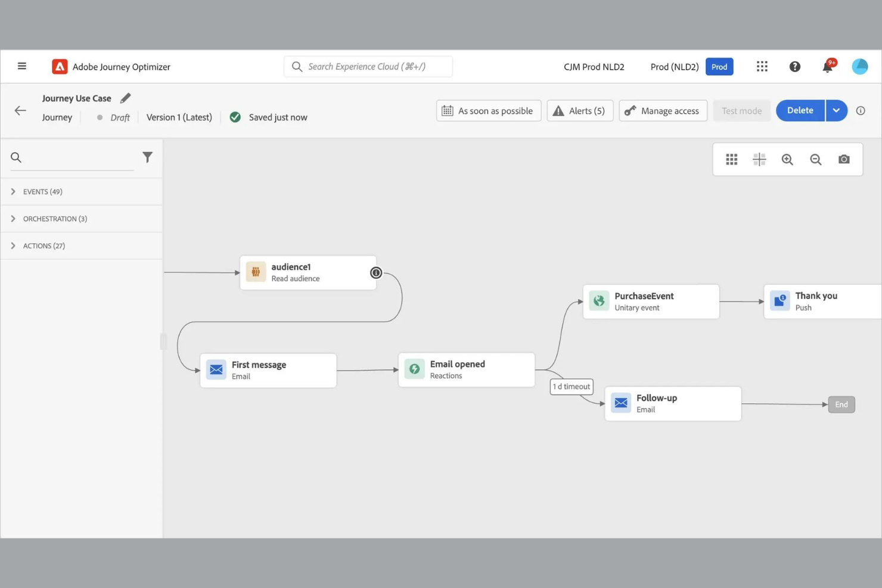Click the Prod (NLD2) sandbox text
This screenshot has height=588, width=882.
tap(674, 67)
